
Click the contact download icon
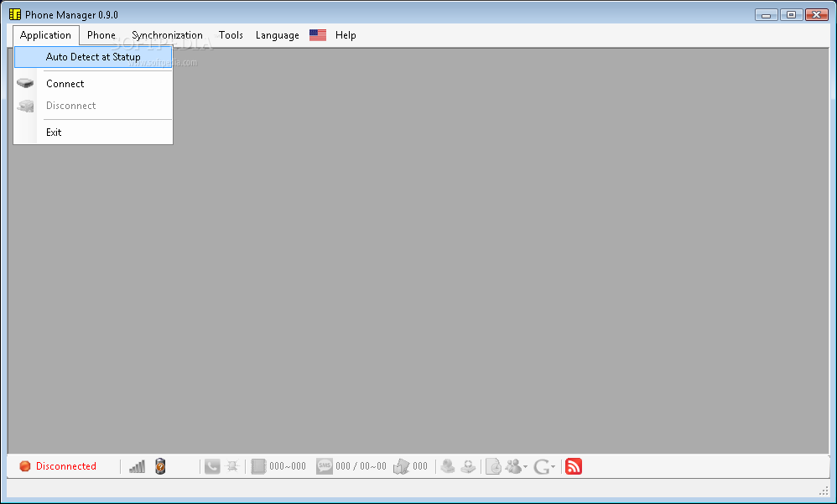pos(448,466)
